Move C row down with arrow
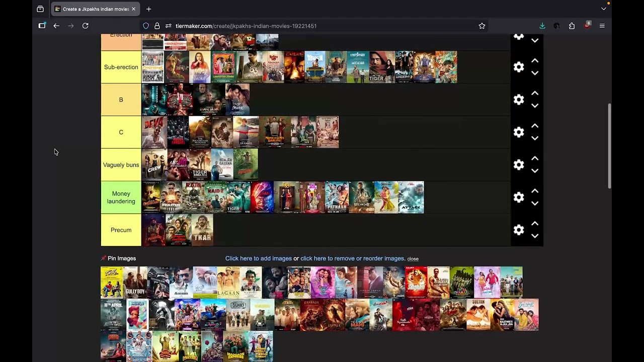The image size is (644, 362). coord(535,138)
